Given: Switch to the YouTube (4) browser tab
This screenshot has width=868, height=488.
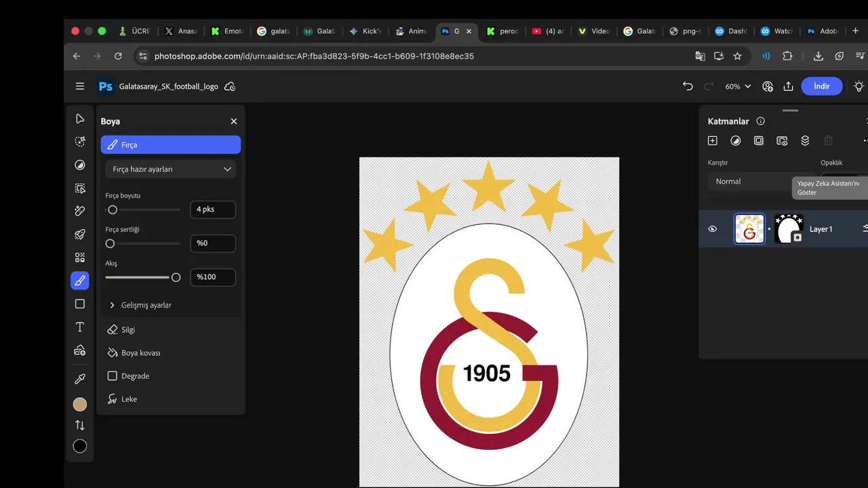Looking at the screenshot, I should [548, 31].
